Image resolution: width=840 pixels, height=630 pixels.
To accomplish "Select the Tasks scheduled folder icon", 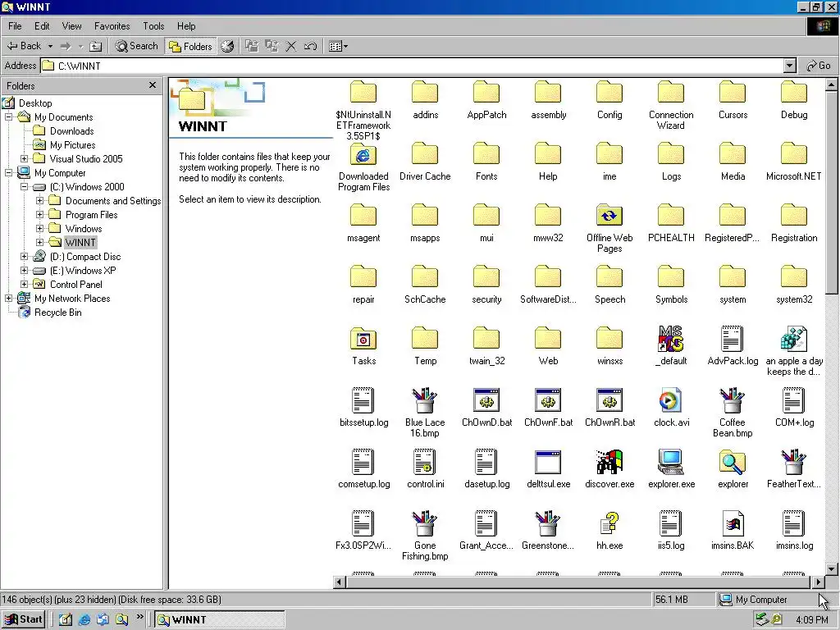I will (363, 339).
